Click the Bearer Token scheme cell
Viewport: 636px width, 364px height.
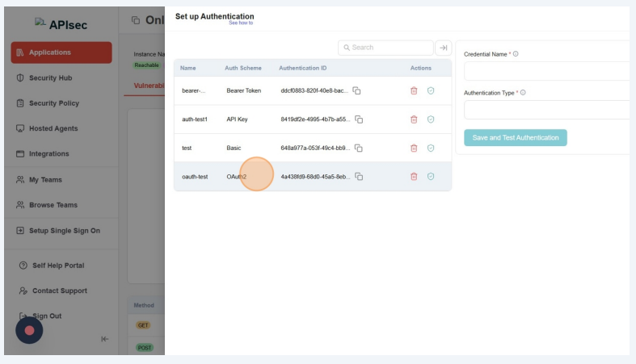(x=244, y=90)
